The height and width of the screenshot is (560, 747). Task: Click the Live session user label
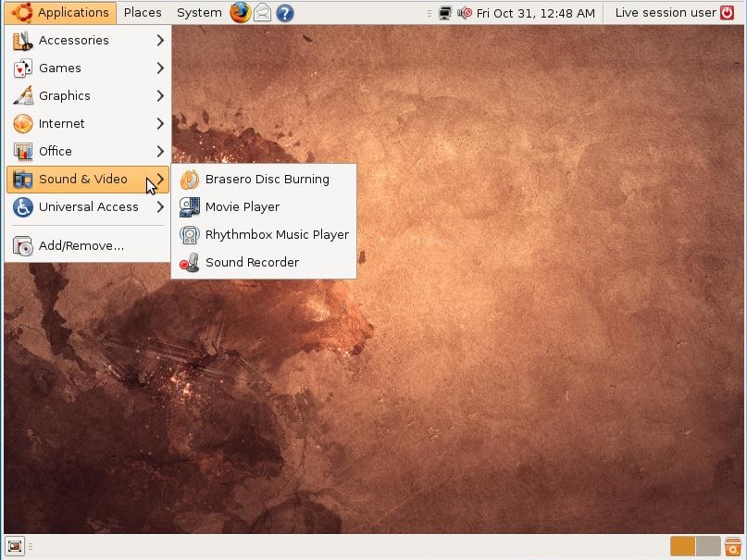point(666,13)
